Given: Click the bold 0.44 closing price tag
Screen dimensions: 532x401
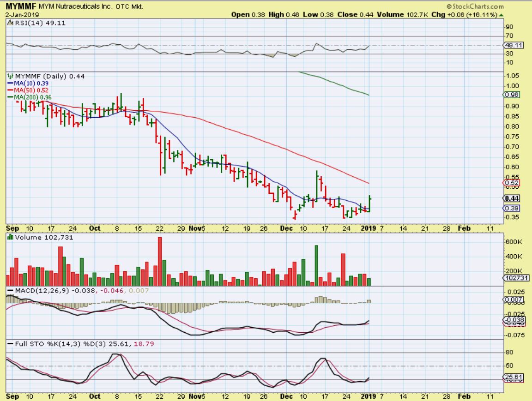Looking at the screenshot, I should click(512, 198).
